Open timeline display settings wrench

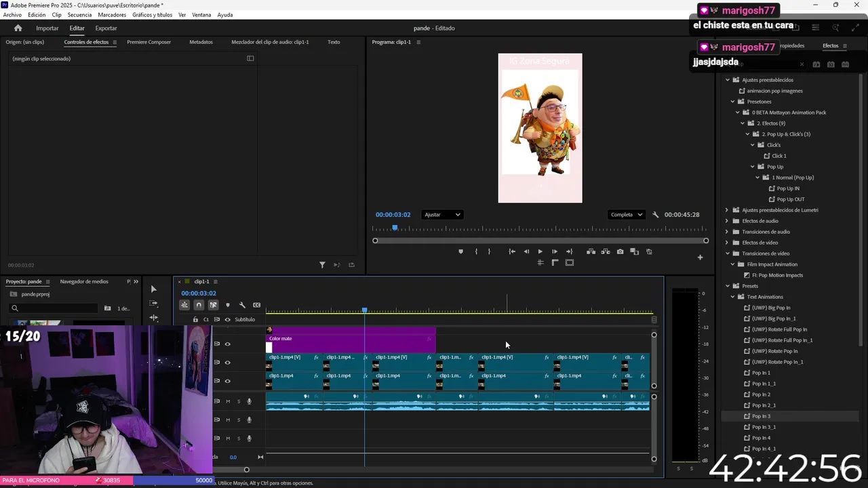point(242,305)
